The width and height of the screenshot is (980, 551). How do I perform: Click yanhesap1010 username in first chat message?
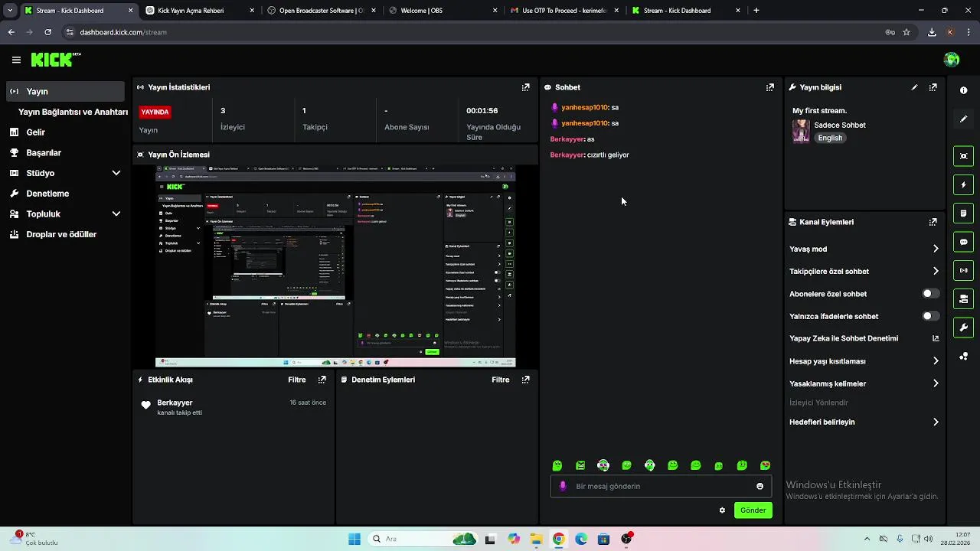pos(584,108)
